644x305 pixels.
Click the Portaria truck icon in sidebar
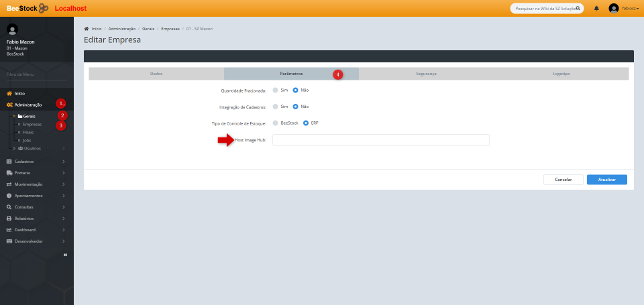9,173
